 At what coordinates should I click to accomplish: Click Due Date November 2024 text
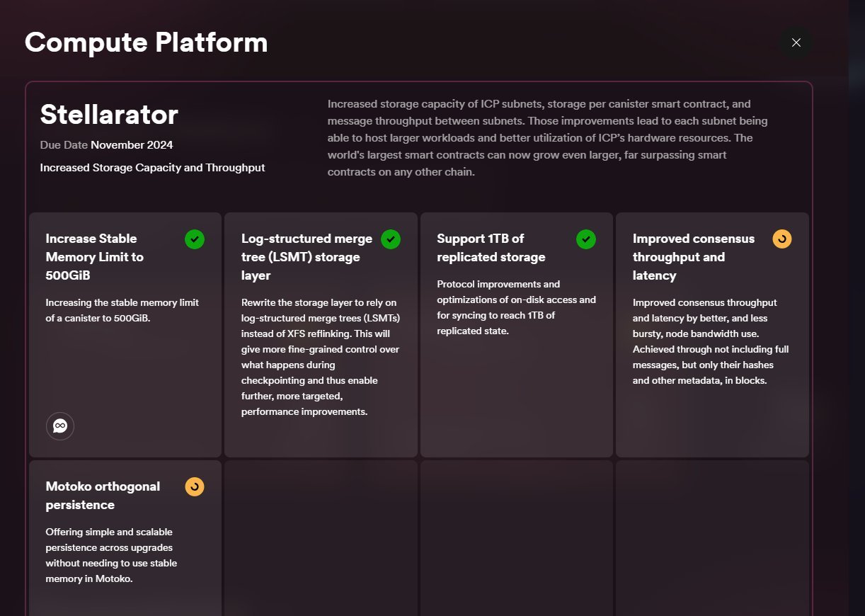click(x=106, y=145)
